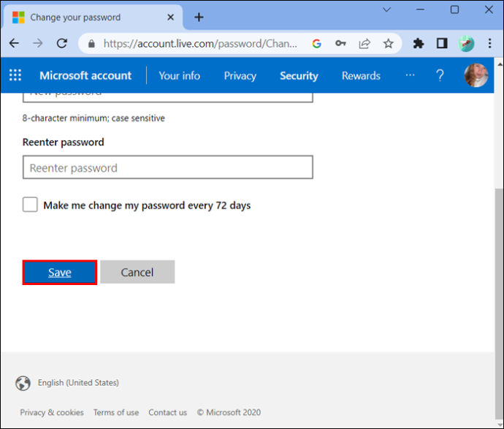Open the help question mark icon
The image size is (504, 429).
(440, 75)
